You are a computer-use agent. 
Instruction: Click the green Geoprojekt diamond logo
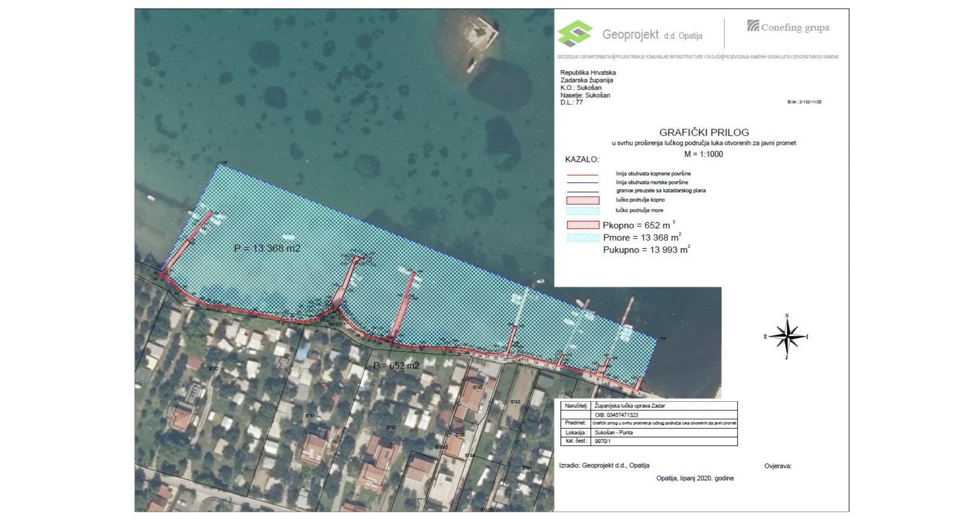(x=575, y=33)
